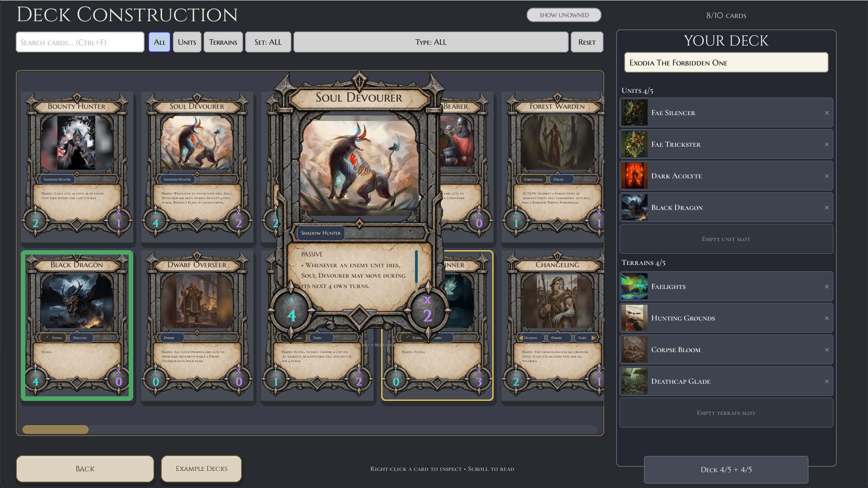Remove Hunting Grounds terrain from the deck
The image size is (868, 488).
tap(826, 318)
